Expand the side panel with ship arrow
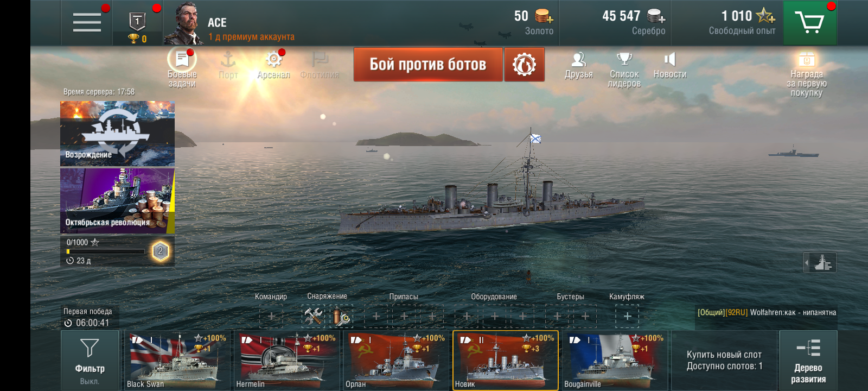 tap(820, 263)
